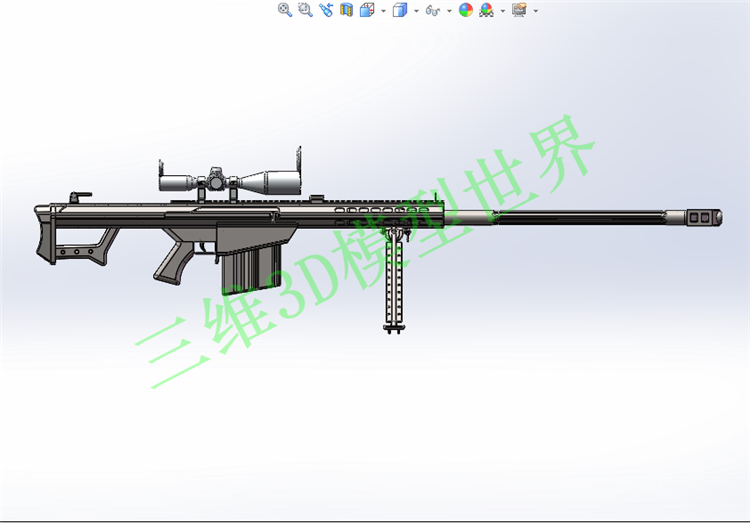The image size is (750, 523).
Task: Click the Display Style cube icon
Action: pos(400,10)
